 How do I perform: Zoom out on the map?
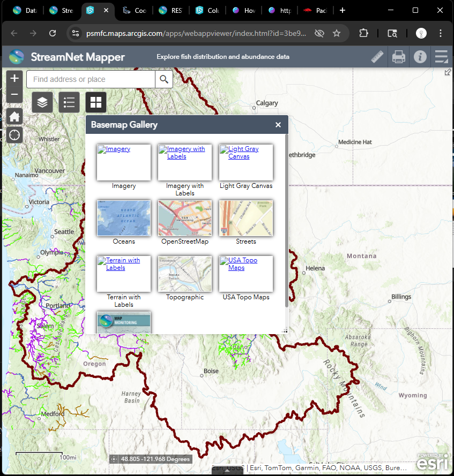(x=14, y=94)
